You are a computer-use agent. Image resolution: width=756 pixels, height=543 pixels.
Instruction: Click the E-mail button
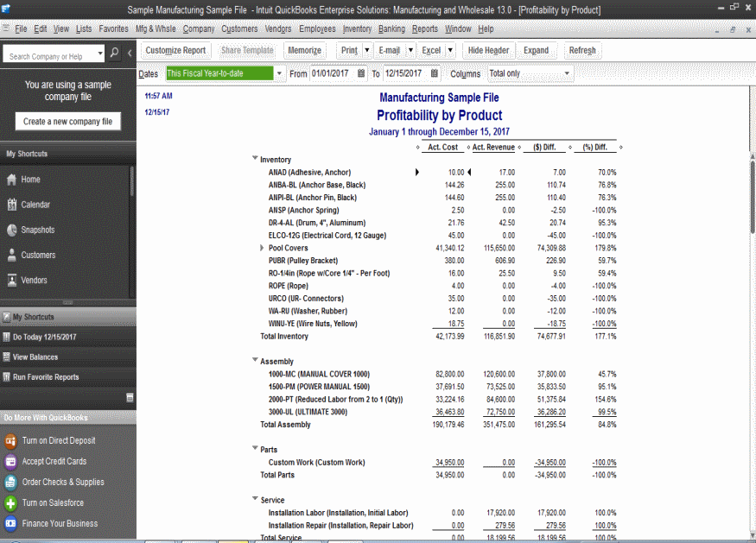tap(390, 50)
